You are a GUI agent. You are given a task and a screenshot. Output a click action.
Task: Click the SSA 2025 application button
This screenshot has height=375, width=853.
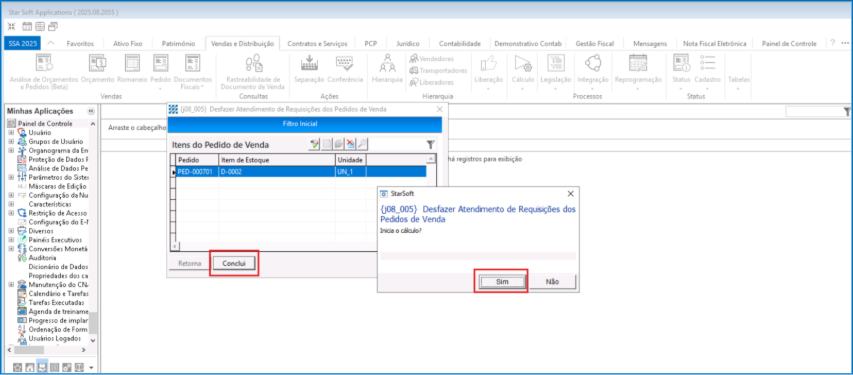[22, 44]
